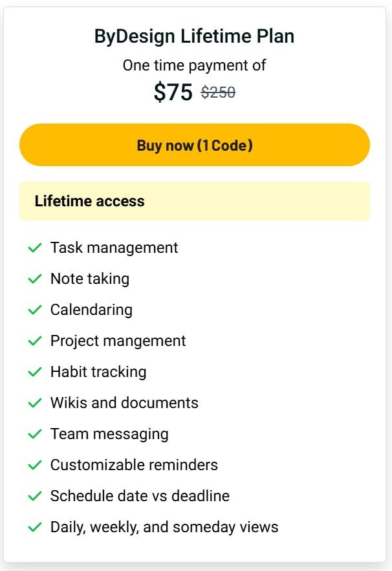The image size is (392, 571).
Task: Click the check icon beside Team messaging
Action: [35, 434]
